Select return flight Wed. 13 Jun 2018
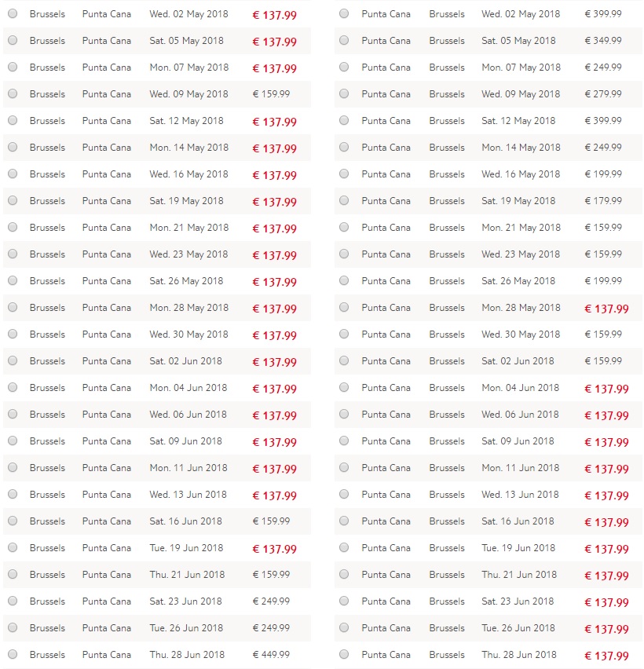 (344, 494)
